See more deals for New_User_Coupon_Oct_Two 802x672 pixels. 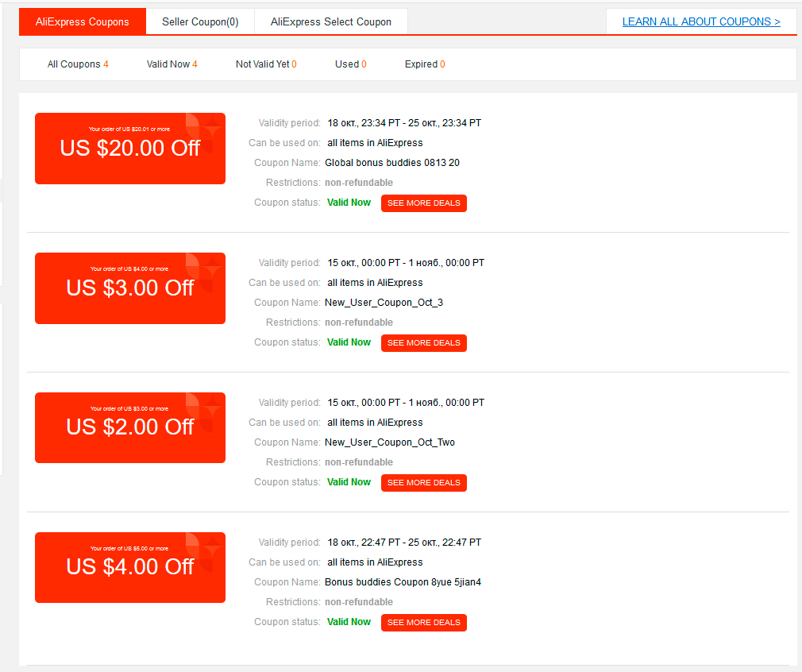(x=424, y=483)
